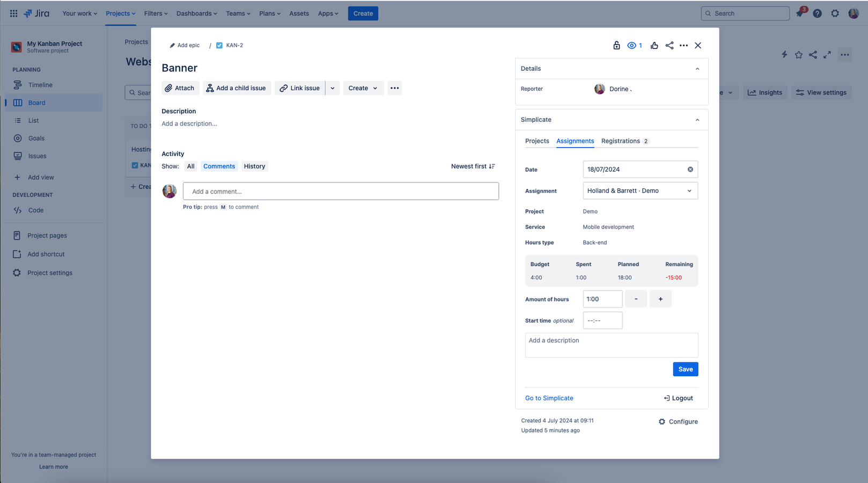Expand the dropdown arrow beside Link issue

point(333,88)
